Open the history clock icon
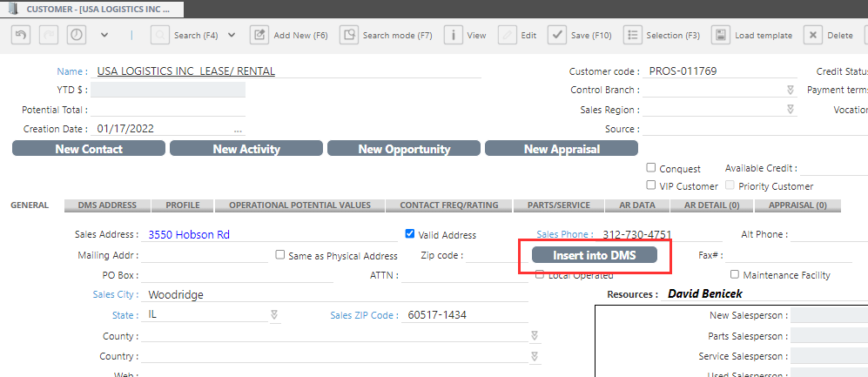Screen dimensions: 868x377 [x=77, y=35]
